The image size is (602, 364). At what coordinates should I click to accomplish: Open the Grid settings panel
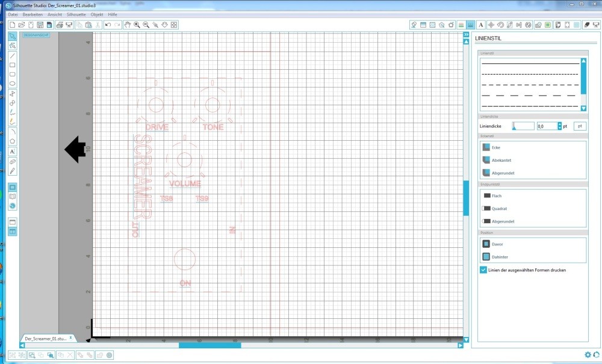577,25
